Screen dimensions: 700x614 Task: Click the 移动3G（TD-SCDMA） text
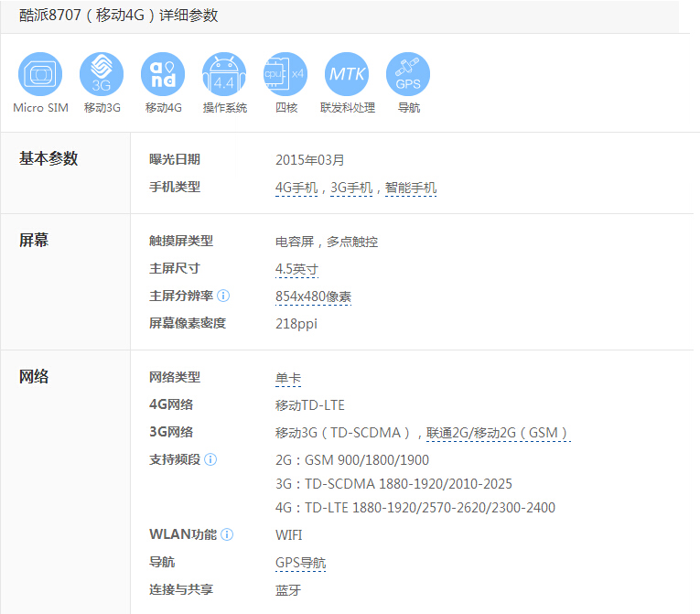[x=343, y=433]
